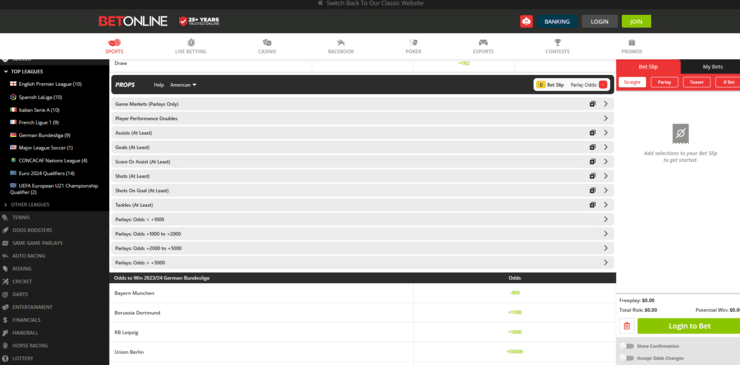Click the Horse Racing sidebar icon
The height and width of the screenshot is (365, 740).
tap(5, 345)
